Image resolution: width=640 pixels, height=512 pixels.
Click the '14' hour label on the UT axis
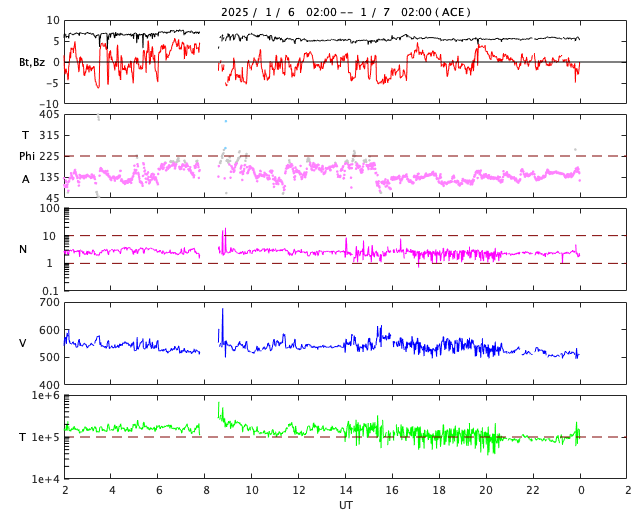click(x=345, y=490)
